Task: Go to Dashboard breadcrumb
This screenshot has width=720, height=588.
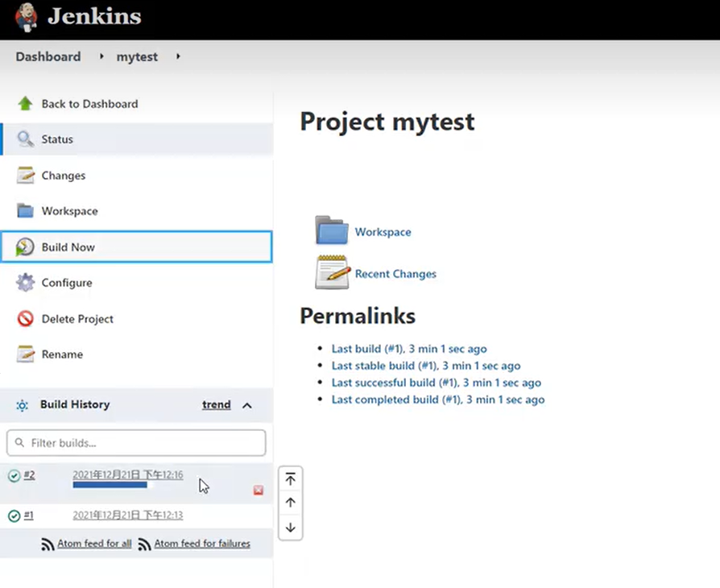Action: tap(48, 56)
